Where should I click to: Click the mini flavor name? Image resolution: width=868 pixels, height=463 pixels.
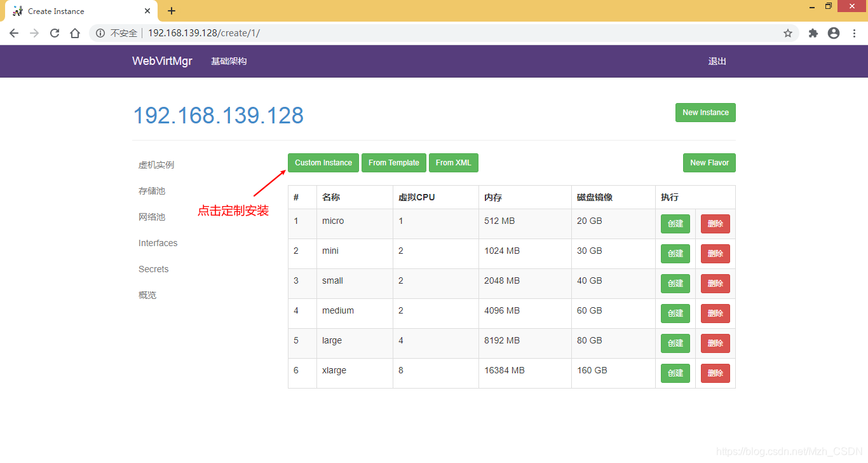330,251
